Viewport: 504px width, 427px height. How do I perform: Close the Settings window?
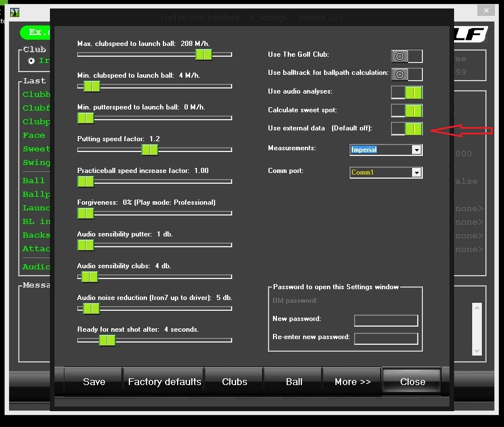[412, 382]
